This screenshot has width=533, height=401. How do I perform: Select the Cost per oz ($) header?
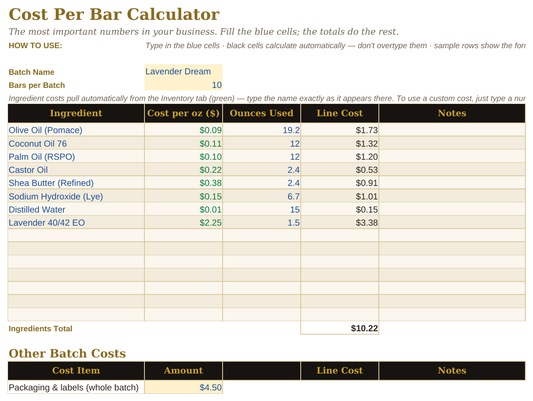(x=184, y=113)
